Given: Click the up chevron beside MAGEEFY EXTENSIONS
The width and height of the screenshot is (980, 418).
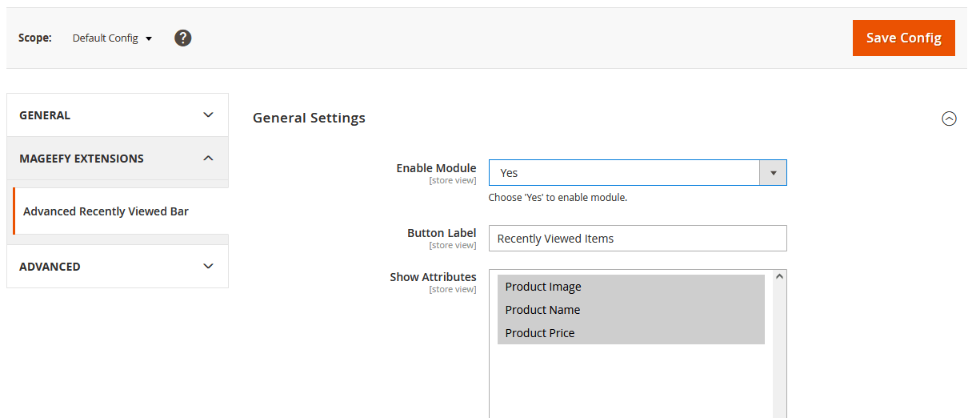Looking at the screenshot, I should pyautogui.click(x=209, y=159).
